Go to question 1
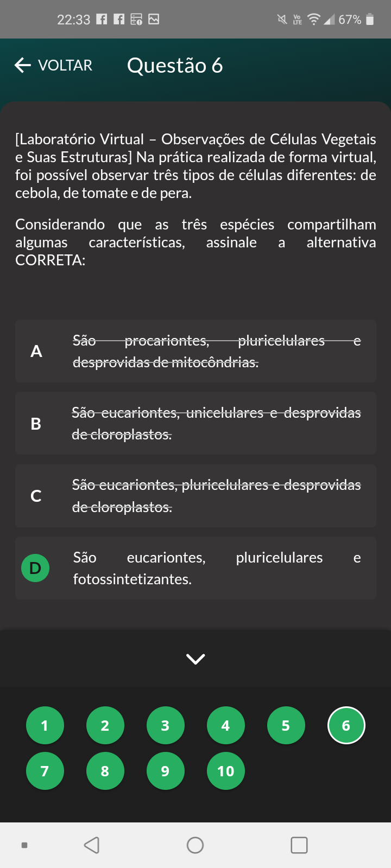Image resolution: width=391 pixels, height=868 pixels. click(x=45, y=725)
